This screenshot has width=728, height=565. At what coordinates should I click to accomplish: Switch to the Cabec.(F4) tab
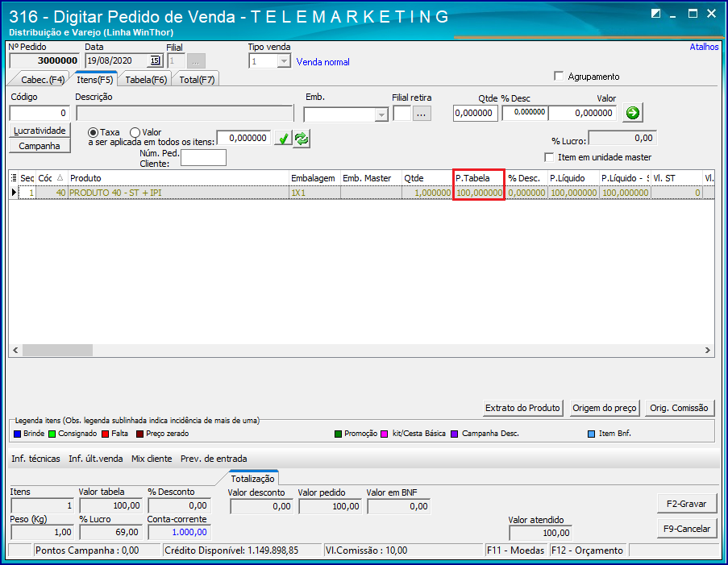click(42, 80)
